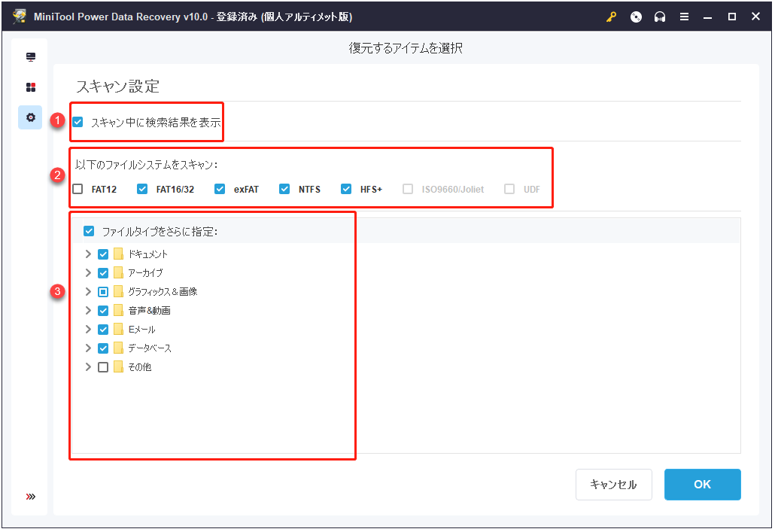Click the Eメール folder icon
This screenshot has height=532, width=775.
pyautogui.click(x=118, y=330)
